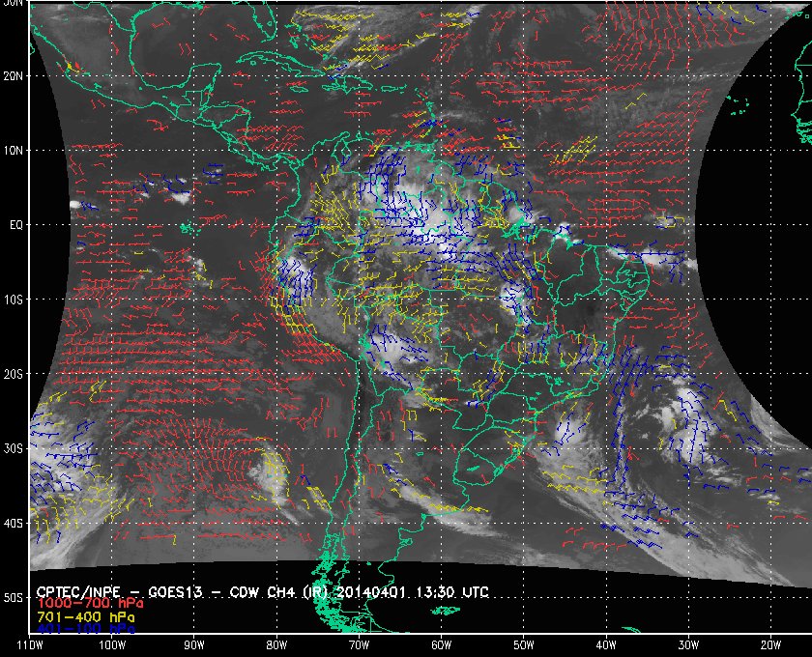Select the EQ equator label
Viewport: 812px width, 657px height.
[x=16, y=225]
